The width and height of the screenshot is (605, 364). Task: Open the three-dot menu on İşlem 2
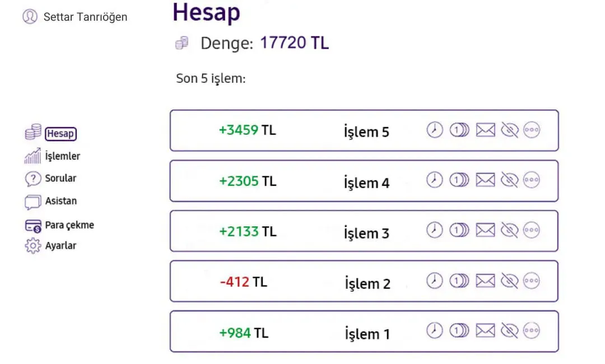click(532, 281)
